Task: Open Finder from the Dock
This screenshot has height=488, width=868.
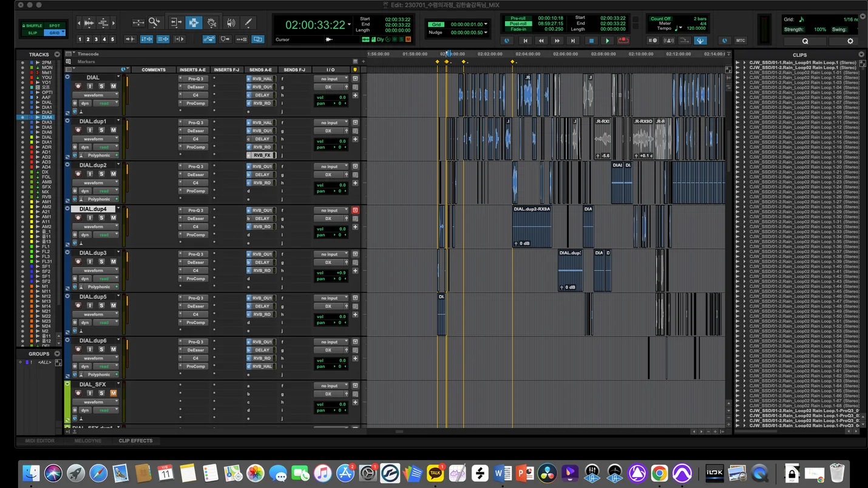Action: point(31,473)
